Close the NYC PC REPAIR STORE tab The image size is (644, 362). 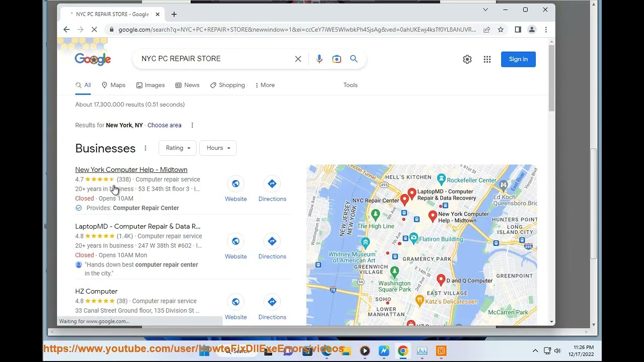click(157, 14)
